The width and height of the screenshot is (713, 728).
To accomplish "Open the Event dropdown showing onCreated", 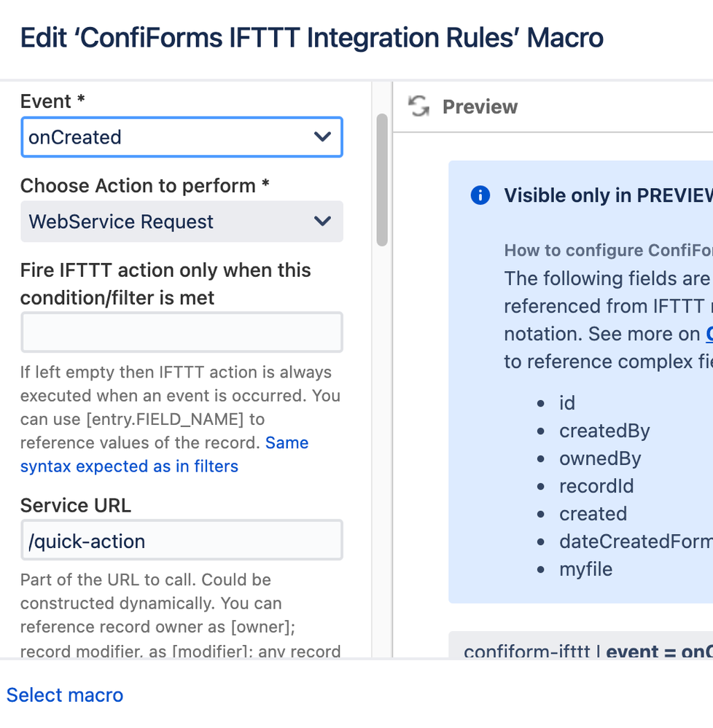I will (182, 137).
